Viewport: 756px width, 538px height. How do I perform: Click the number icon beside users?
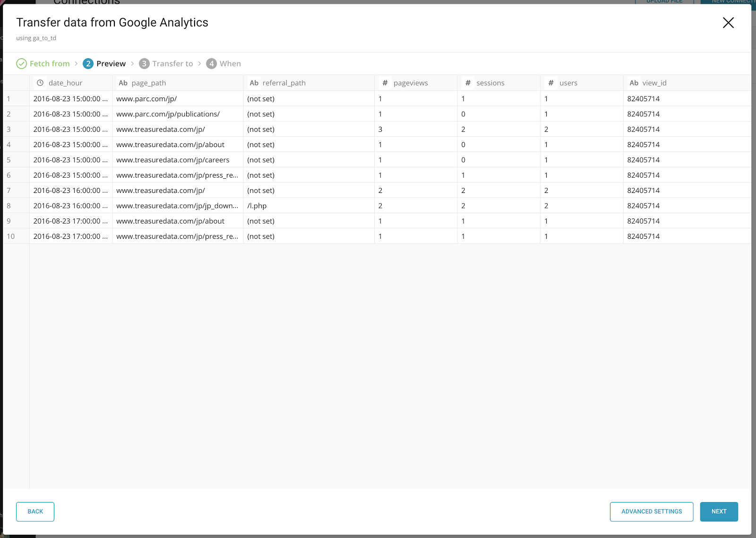(x=551, y=83)
